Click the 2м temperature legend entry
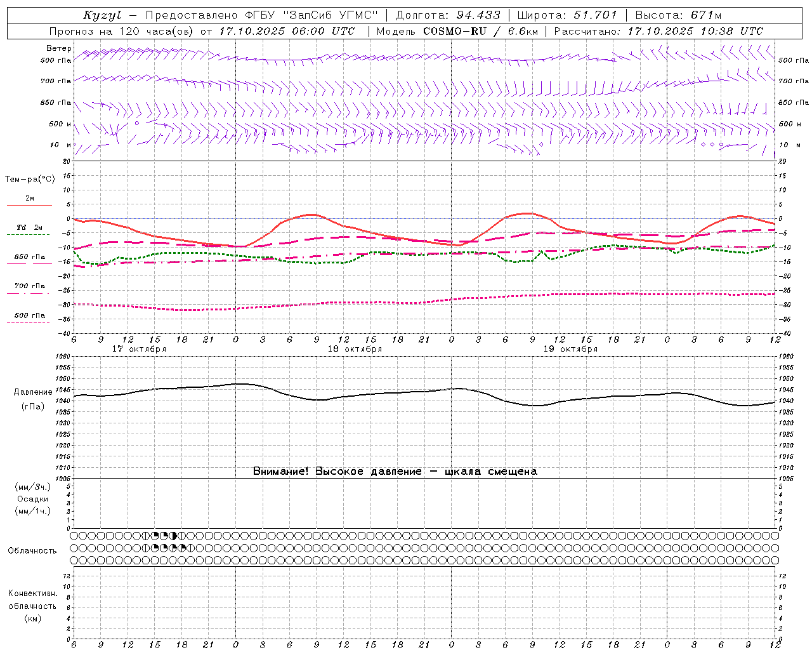 tap(30, 199)
